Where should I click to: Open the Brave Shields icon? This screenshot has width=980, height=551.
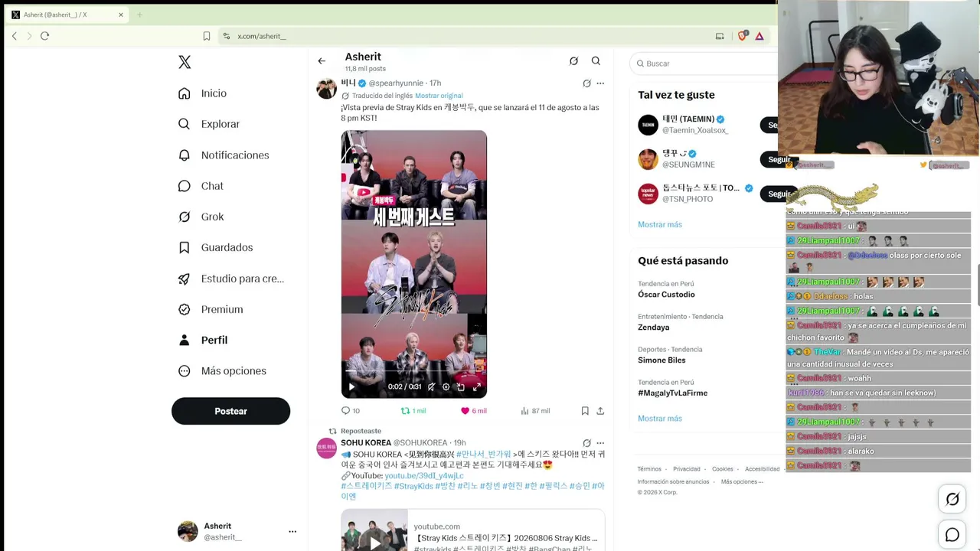(x=742, y=36)
